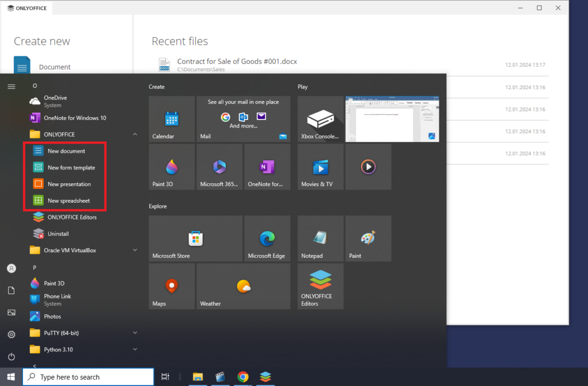Open the Mail tile
Image resolution: width=588 pixels, height=386 pixels.
coord(243,118)
